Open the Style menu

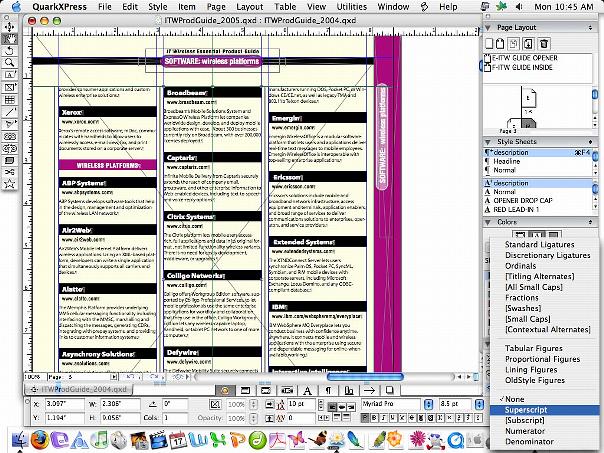point(158,7)
